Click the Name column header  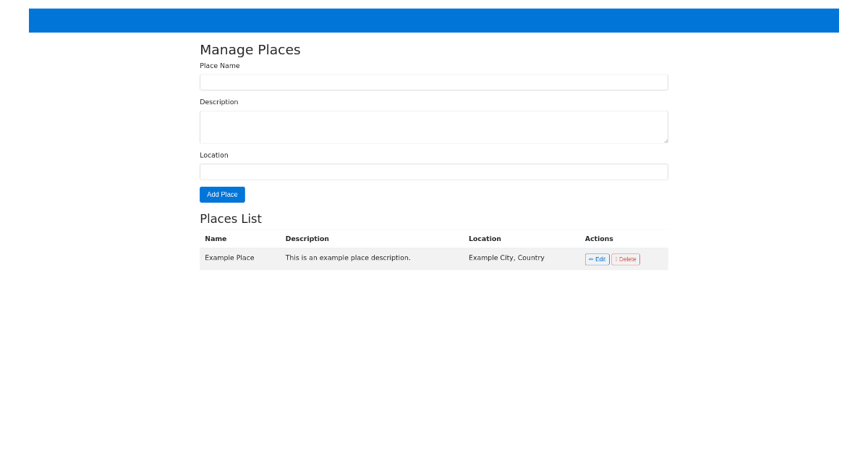click(x=216, y=239)
